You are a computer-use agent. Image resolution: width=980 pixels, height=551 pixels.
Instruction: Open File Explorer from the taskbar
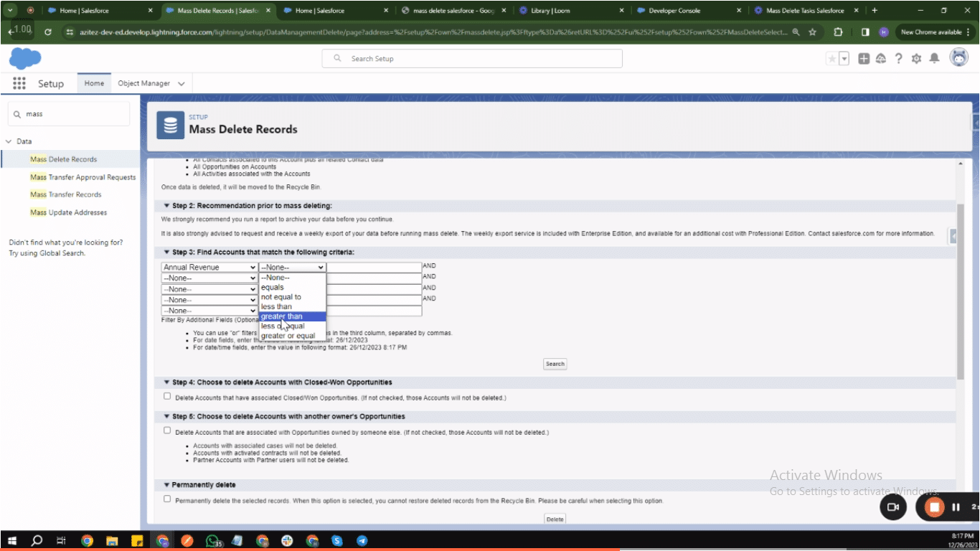click(x=112, y=541)
